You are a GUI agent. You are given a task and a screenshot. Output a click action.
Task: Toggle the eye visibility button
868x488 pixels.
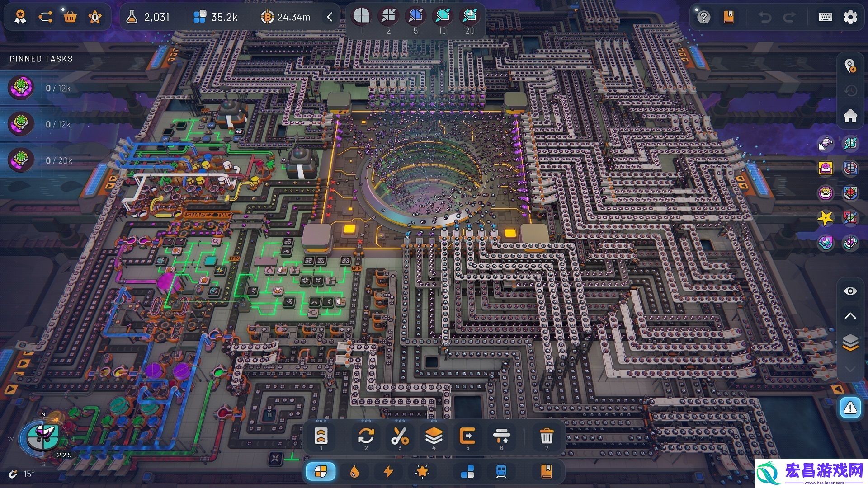tap(850, 291)
